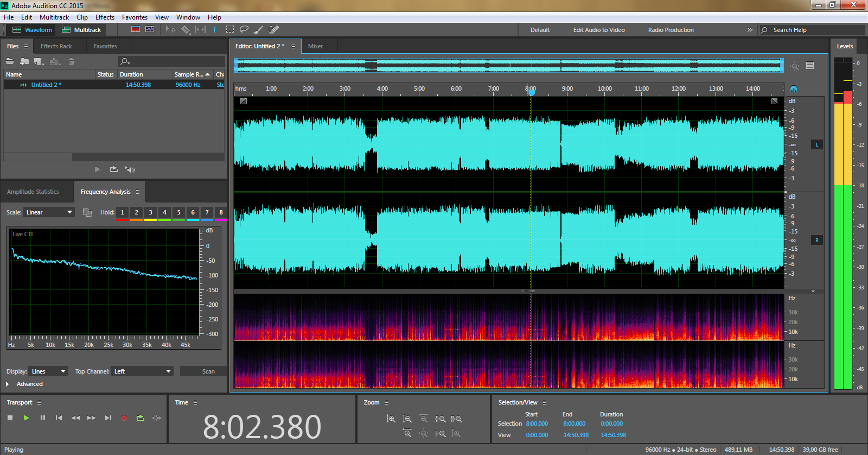The width and height of the screenshot is (868, 455).
Task: Select the Marquee Selection tool
Action: [x=230, y=29]
